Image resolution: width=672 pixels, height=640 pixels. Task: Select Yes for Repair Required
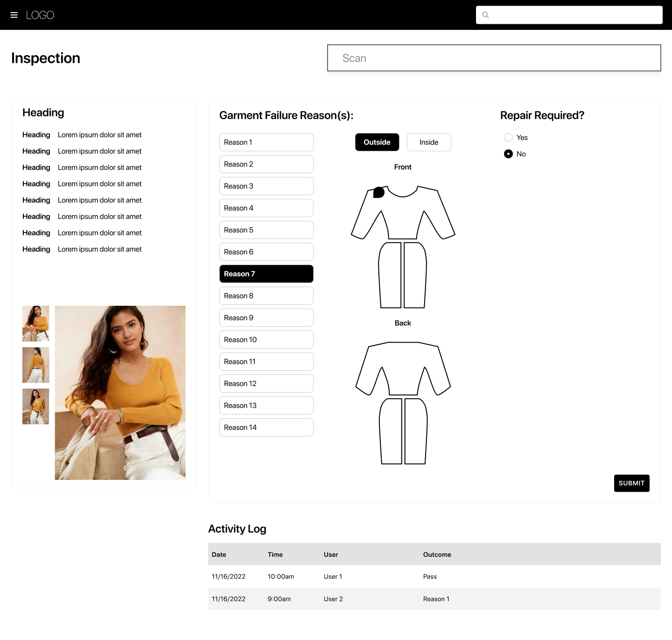point(508,138)
